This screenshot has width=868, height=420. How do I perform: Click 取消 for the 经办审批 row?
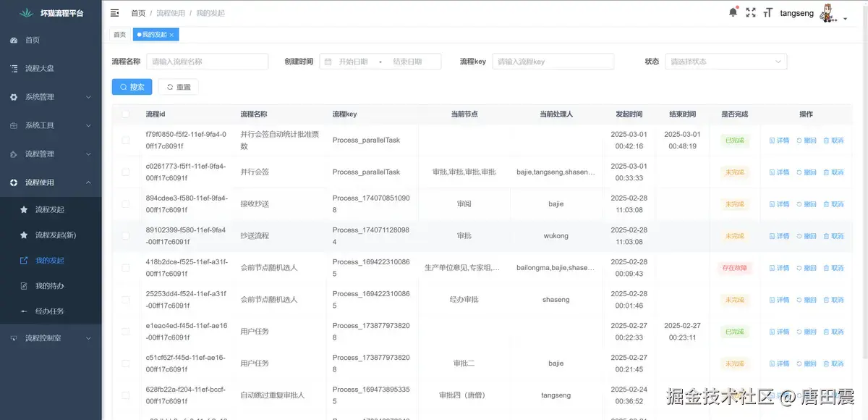pos(833,300)
